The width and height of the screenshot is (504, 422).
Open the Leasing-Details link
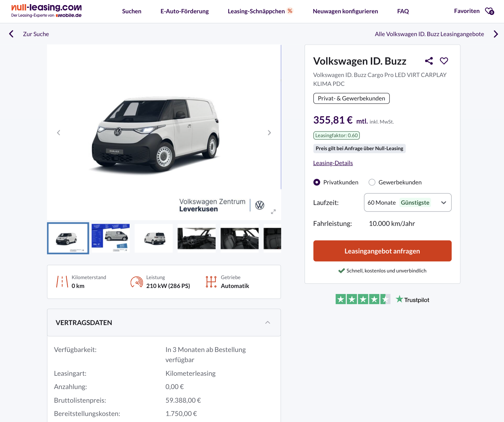[x=333, y=163]
